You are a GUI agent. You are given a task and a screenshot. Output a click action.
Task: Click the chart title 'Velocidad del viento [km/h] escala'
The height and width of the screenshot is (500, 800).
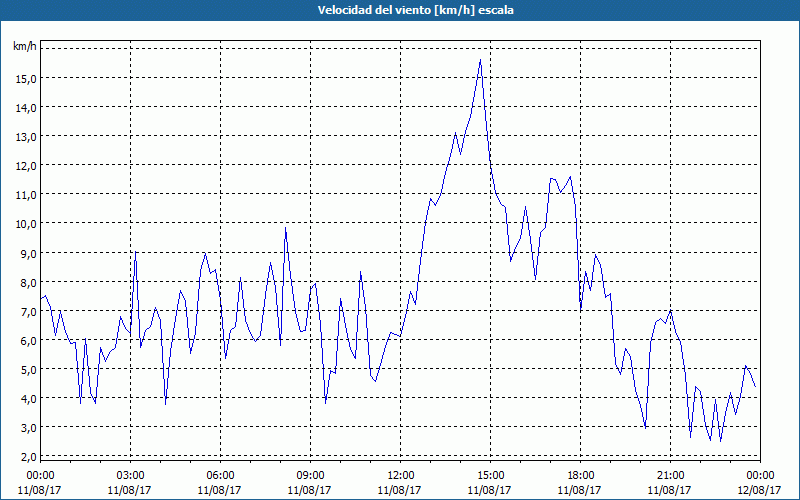pyautogui.click(x=415, y=10)
